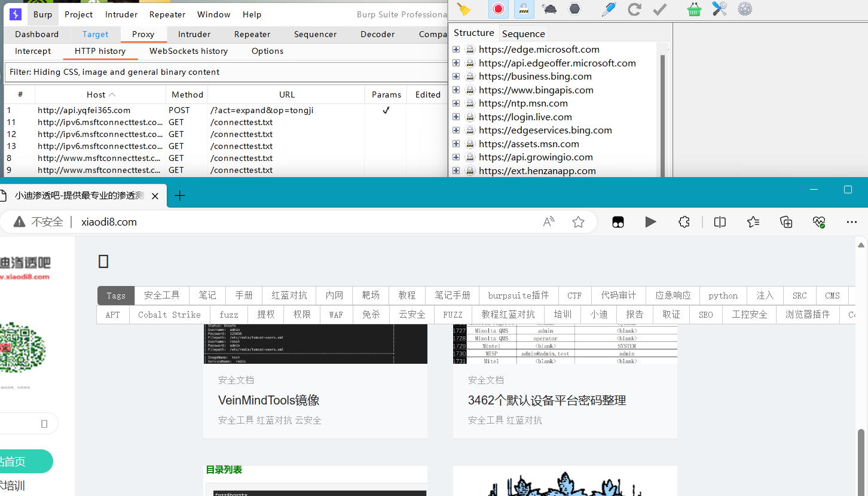
Task: Open the 3462个默认设备平台密码整理 article
Action: [547, 400]
